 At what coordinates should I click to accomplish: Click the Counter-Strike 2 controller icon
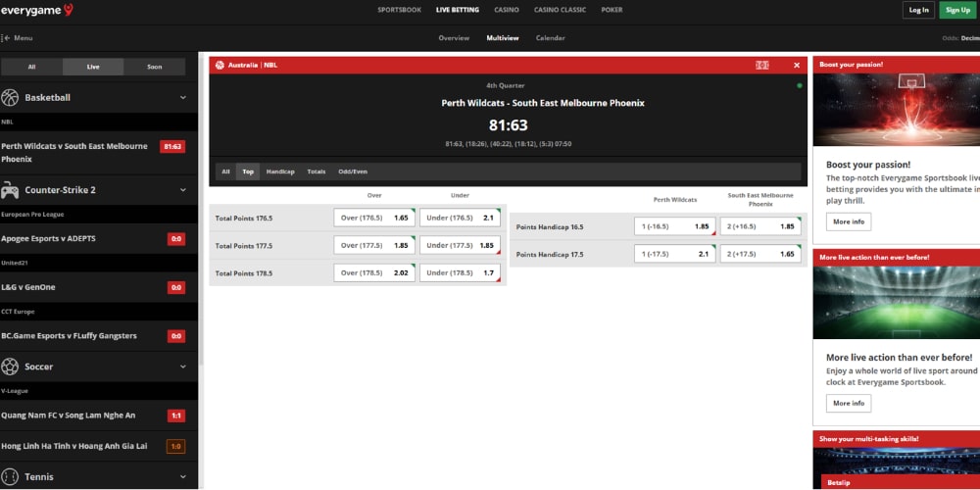point(10,190)
